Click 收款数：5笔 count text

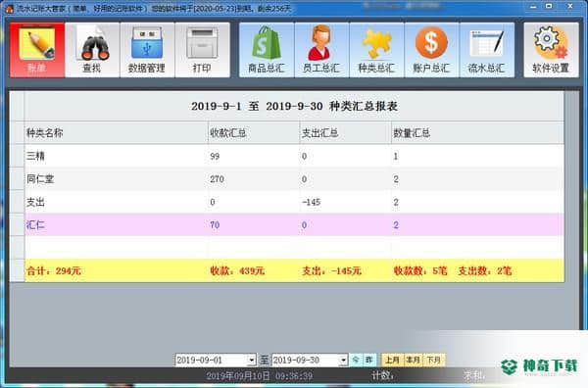[420, 270]
